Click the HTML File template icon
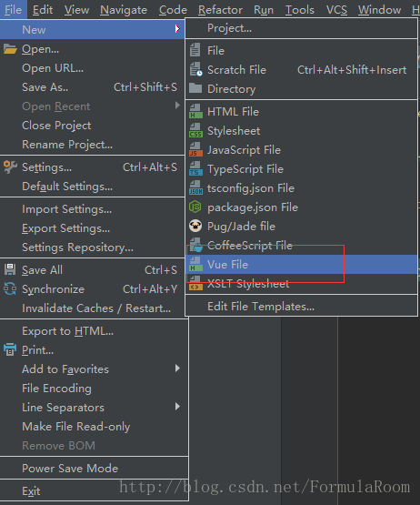The image size is (420, 505). click(195, 111)
